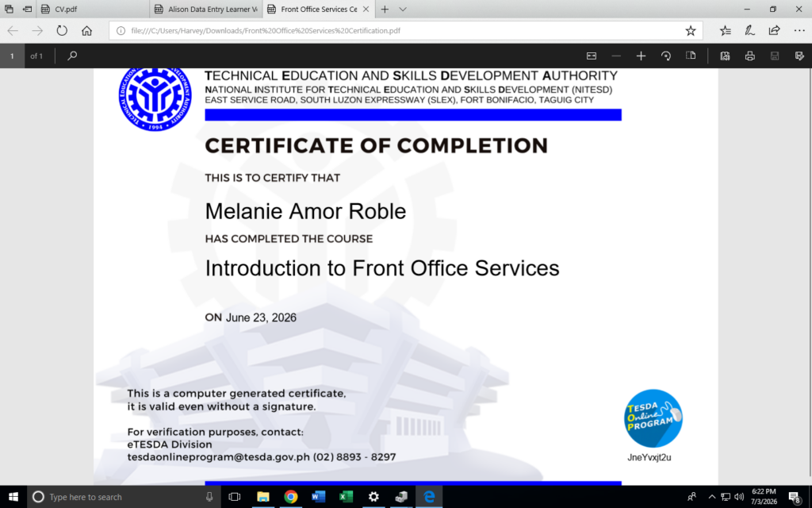Open the Favorites hub icon
Image resolution: width=812 pixels, height=508 pixels.
click(x=725, y=31)
